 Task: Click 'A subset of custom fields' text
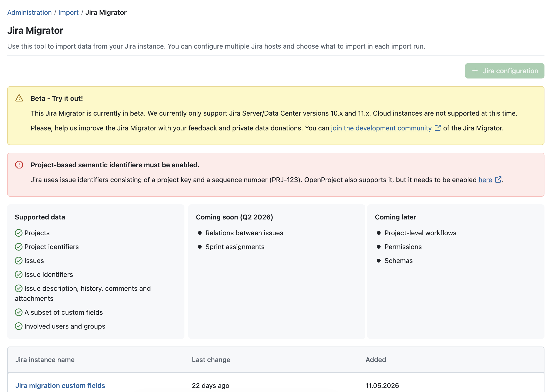pos(64,313)
